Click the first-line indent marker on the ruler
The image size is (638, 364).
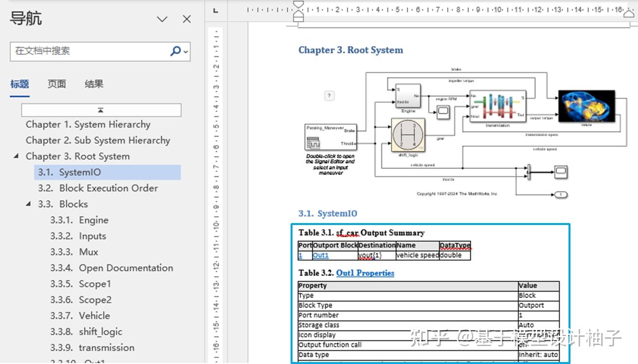pyautogui.click(x=298, y=4)
